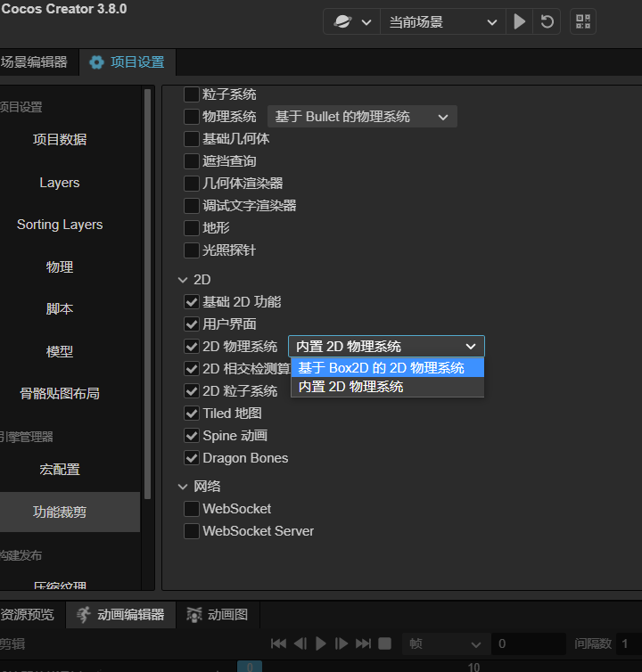
Task: Open 项目数据 settings page
Action: 60,139
